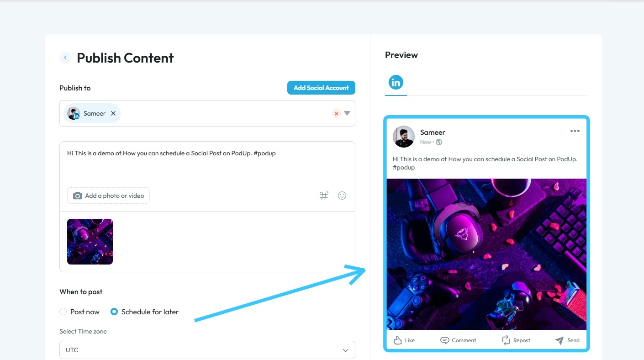The image size is (644, 360).
Task: Click Send in the post preview
Action: 567,340
